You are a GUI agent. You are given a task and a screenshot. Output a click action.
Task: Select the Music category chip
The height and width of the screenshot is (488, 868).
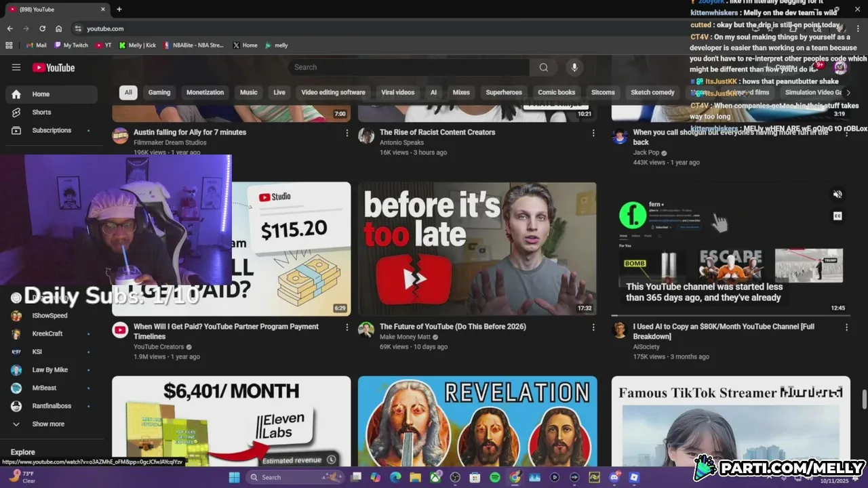coord(249,92)
